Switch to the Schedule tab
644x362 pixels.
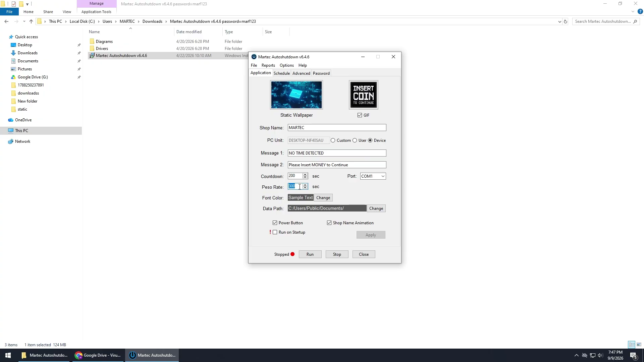pyautogui.click(x=281, y=73)
